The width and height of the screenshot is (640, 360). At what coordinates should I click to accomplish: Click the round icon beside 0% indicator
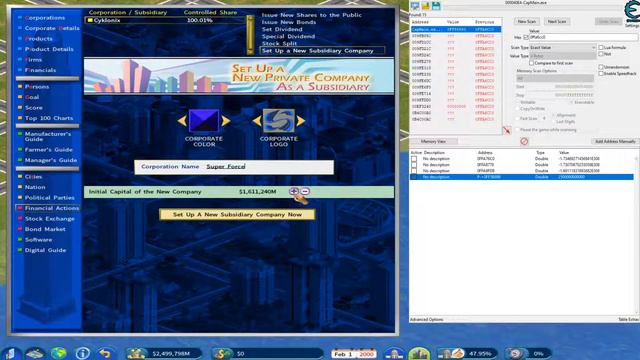pyautogui.click(x=516, y=353)
